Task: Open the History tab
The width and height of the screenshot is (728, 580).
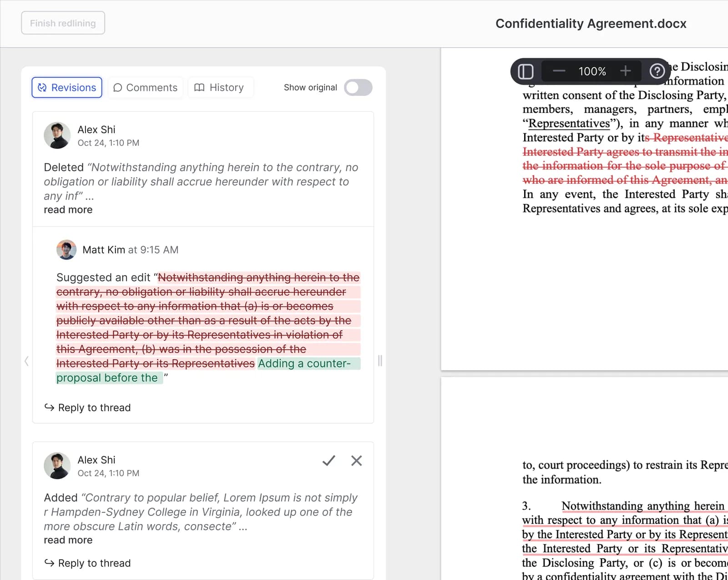Action: point(220,87)
